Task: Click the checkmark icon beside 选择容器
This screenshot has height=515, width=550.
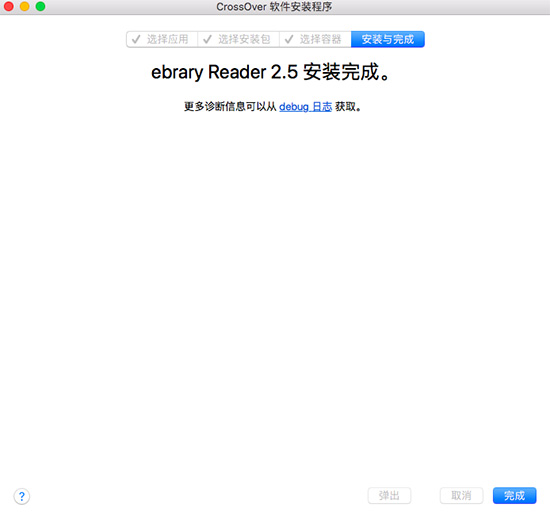Action: (x=289, y=39)
